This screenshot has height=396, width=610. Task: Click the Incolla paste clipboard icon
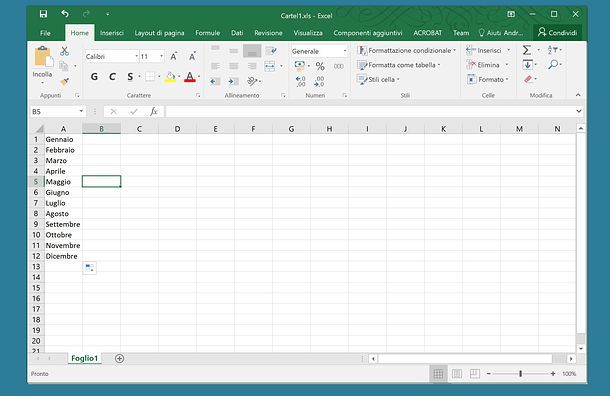coord(43,57)
